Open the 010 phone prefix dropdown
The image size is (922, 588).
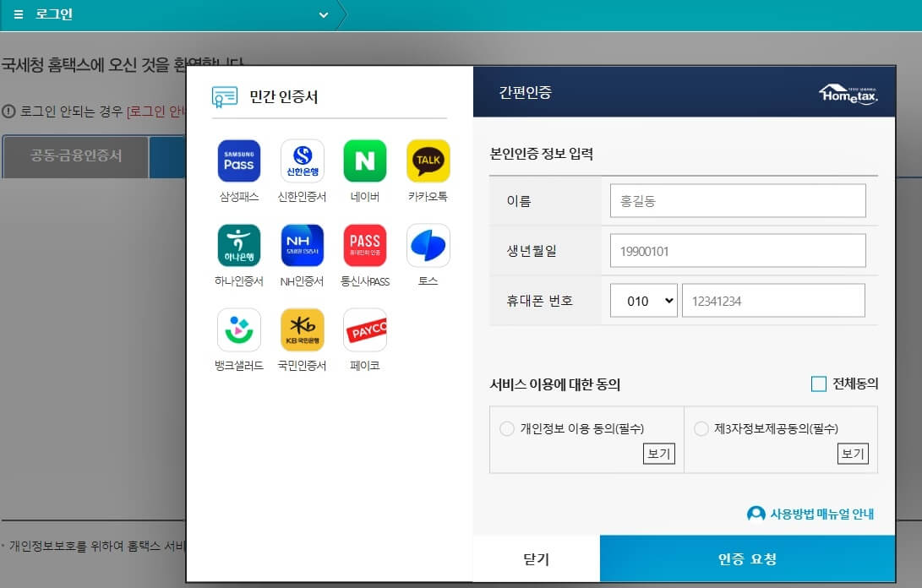pos(644,301)
